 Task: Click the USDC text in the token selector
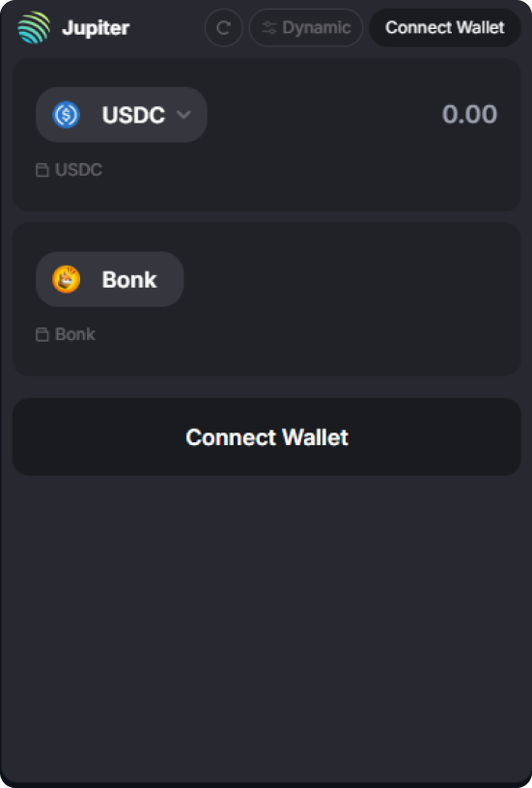133,115
